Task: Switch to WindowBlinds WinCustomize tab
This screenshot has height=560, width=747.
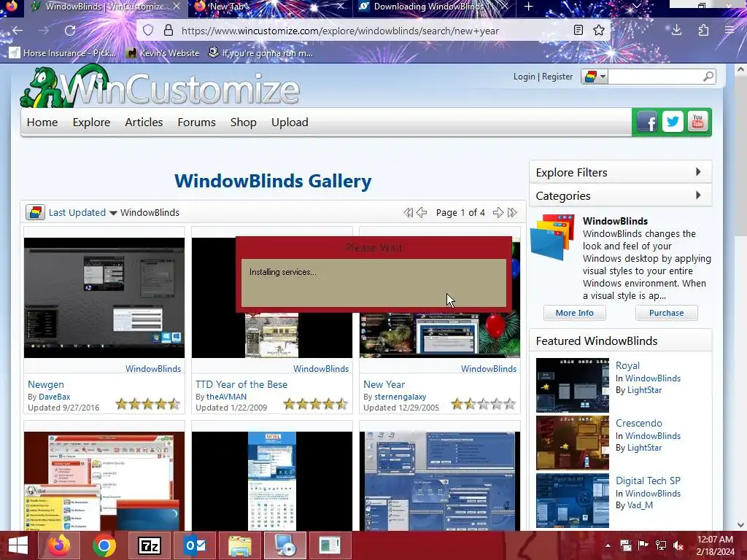Action: pos(107,7)
